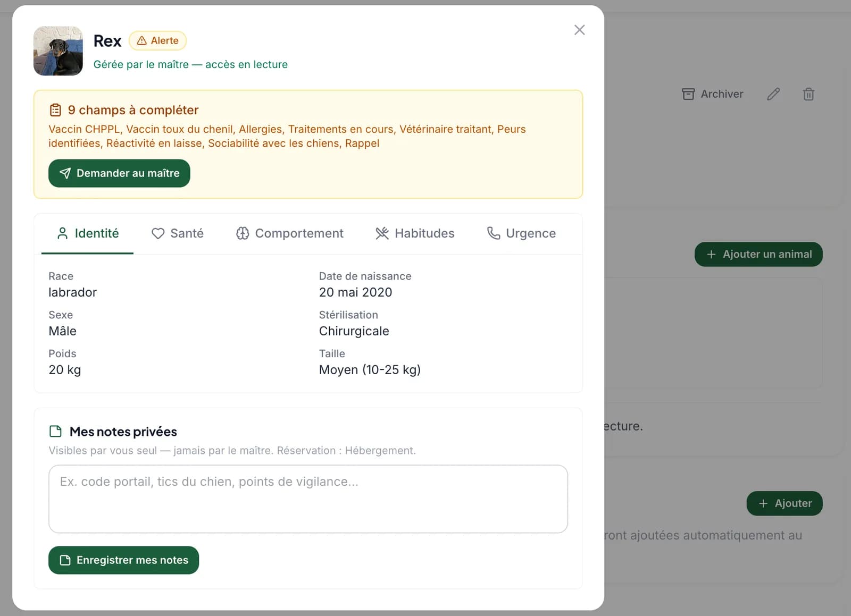The width and height of the screenshot is (851, 616).
Task: Select the race value labrador
Action: [x=72, y=292]
